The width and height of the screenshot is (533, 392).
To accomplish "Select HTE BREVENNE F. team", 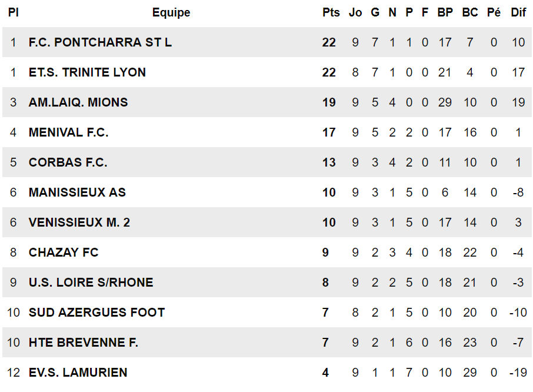I will coord(84,343).
